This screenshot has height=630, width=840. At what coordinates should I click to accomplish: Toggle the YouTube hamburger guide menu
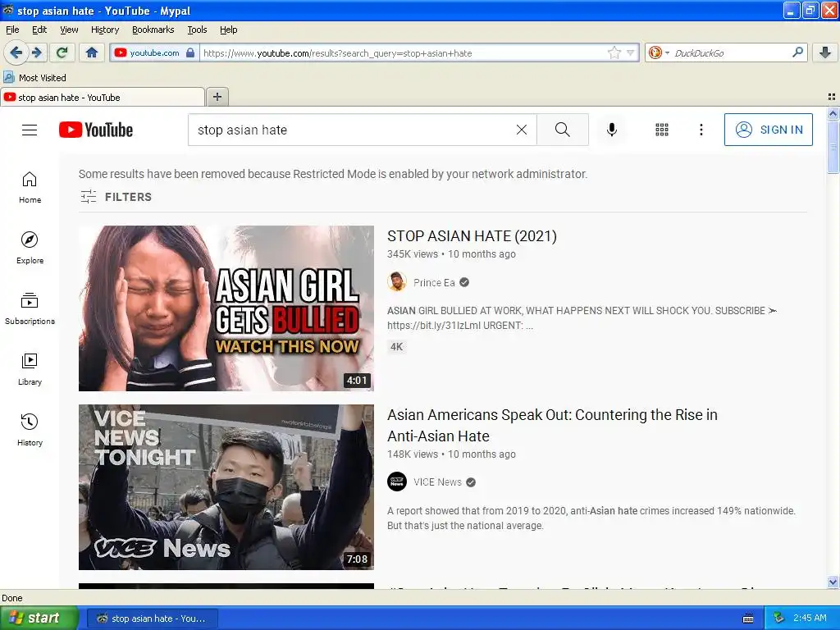(x=30, y=130)
